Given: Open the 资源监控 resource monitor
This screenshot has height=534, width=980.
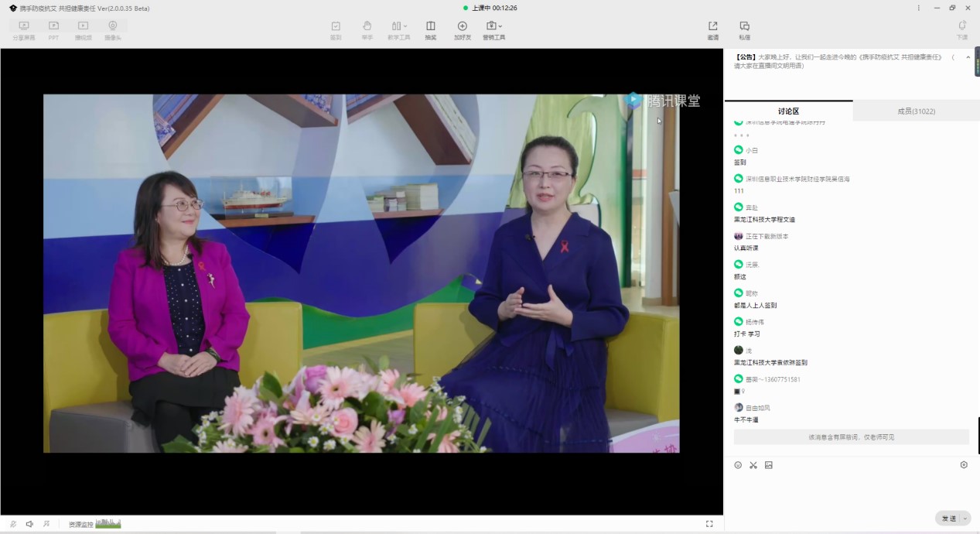Looking at the screenshot, I should coord(94,524).
